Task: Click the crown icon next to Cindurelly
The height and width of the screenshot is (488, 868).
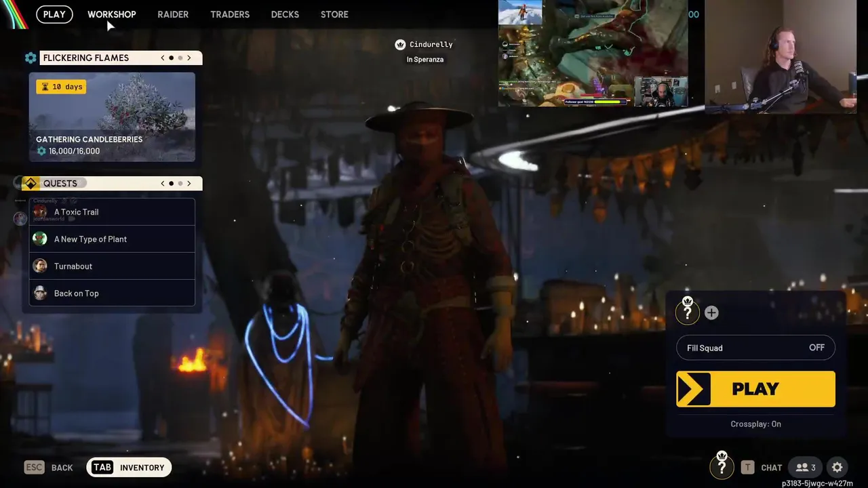Action: point(400,45)
